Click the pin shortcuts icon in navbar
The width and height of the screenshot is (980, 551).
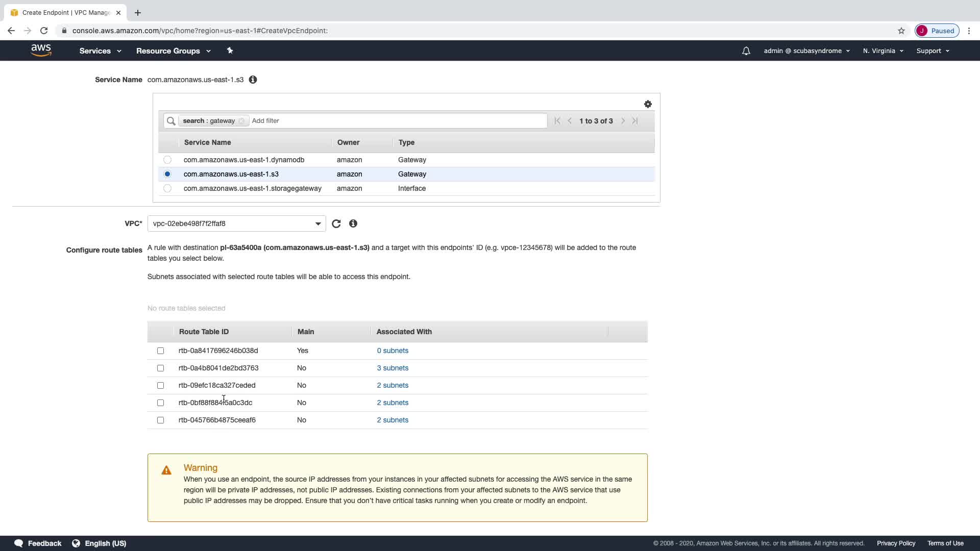click(x=230, y=51)
